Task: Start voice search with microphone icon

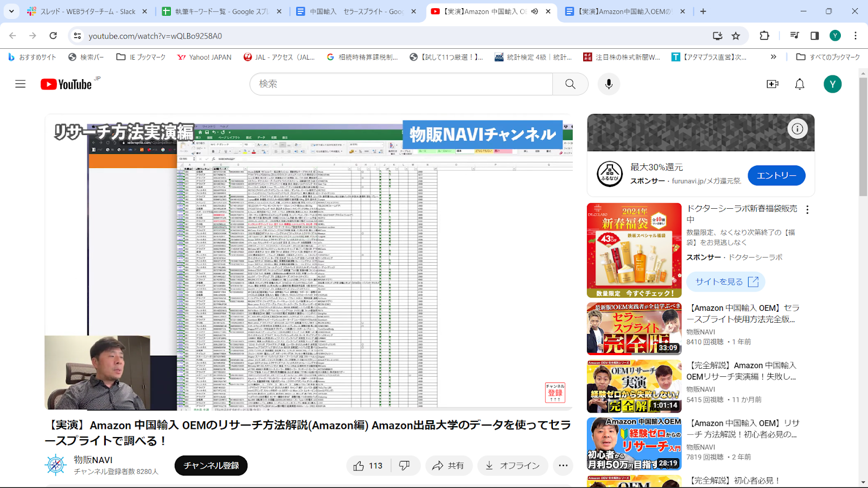Action: (609, 84)
